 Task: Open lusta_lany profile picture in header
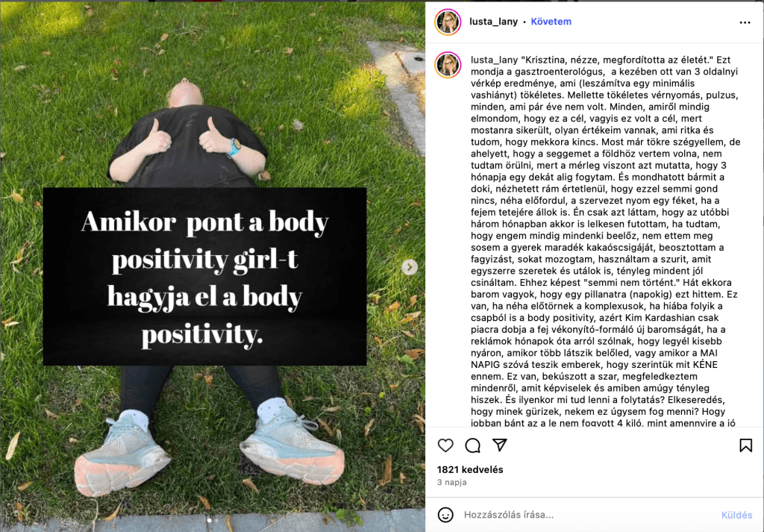click(448, 22)
